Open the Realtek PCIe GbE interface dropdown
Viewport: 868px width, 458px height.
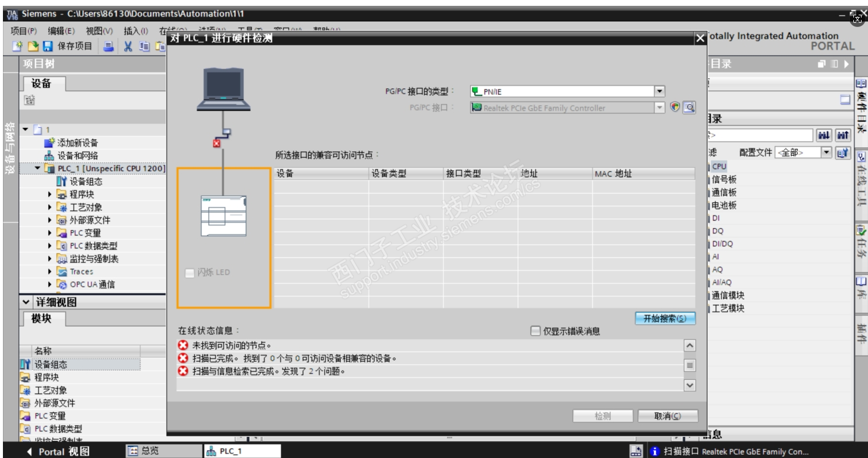tap(660, 107)
